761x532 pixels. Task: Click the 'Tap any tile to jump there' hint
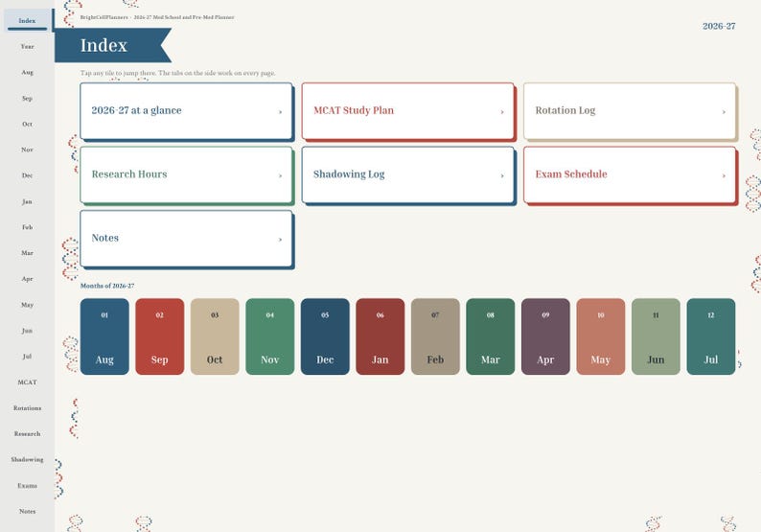(177, 73)
